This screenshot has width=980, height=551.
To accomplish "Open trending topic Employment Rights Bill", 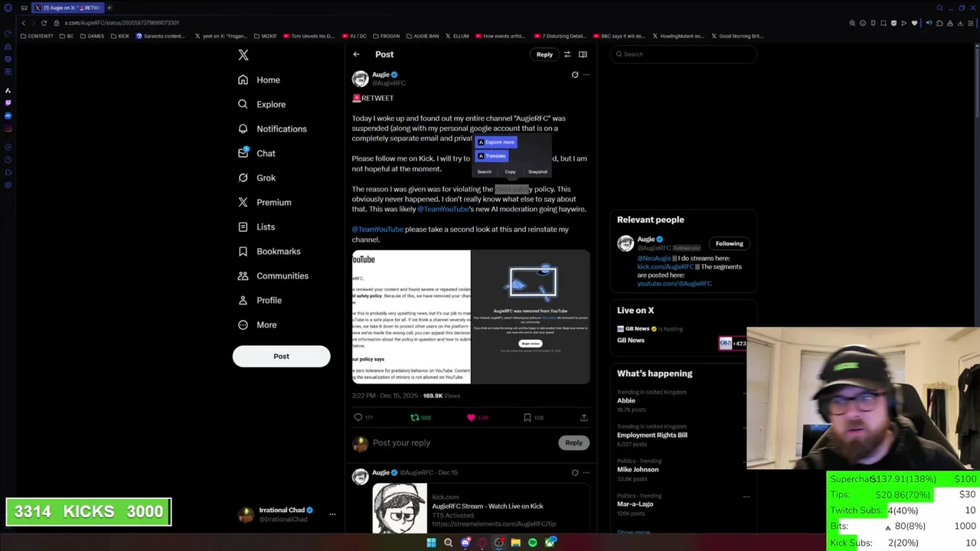I will (x=652, y=435).
